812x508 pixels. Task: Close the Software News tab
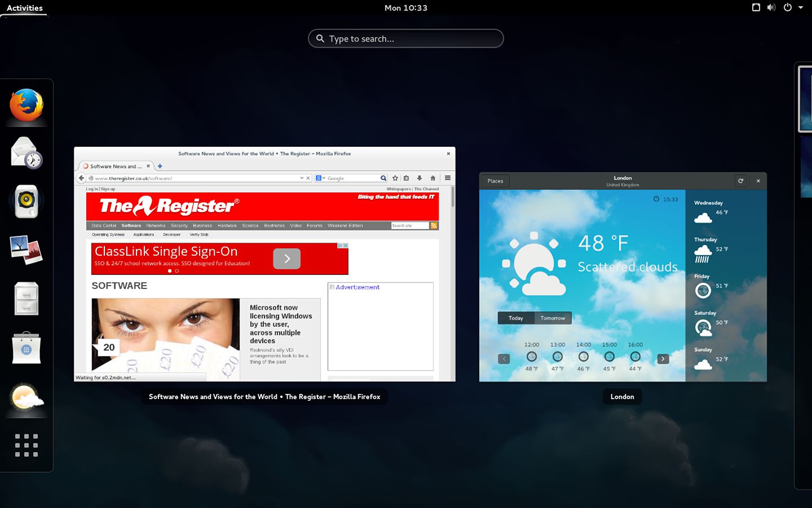(148, 166)
